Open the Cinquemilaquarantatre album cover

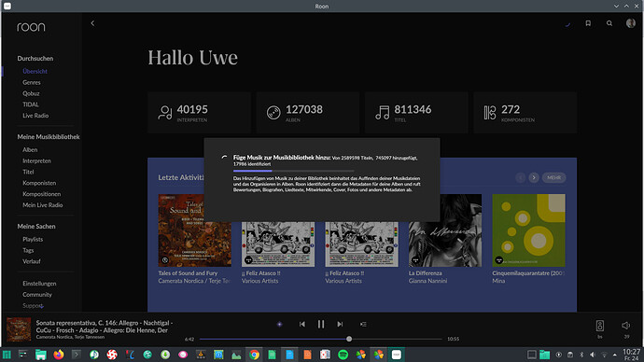529,230
